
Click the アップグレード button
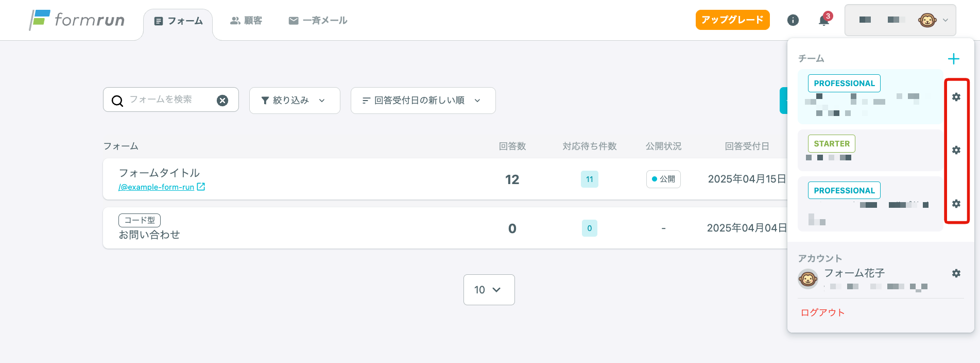732,20
